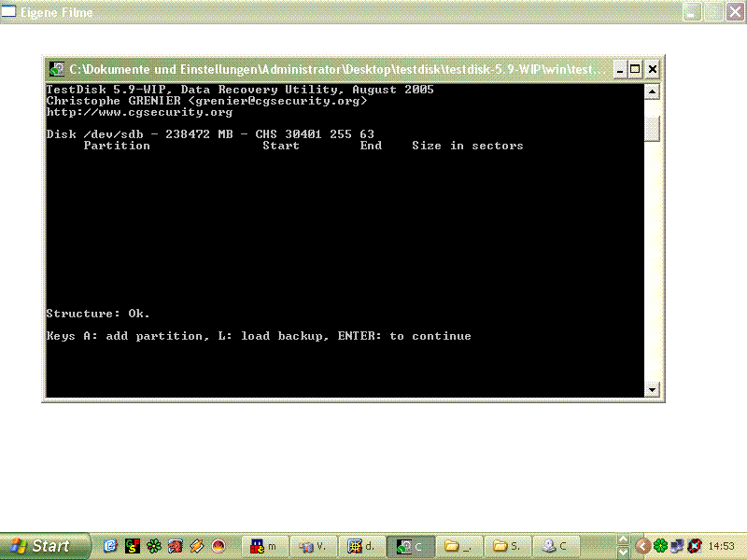Click 'Start' column header in console
The height and width of the screenshot is (560, 747).
pyautogui.click(x=281, y=146)
